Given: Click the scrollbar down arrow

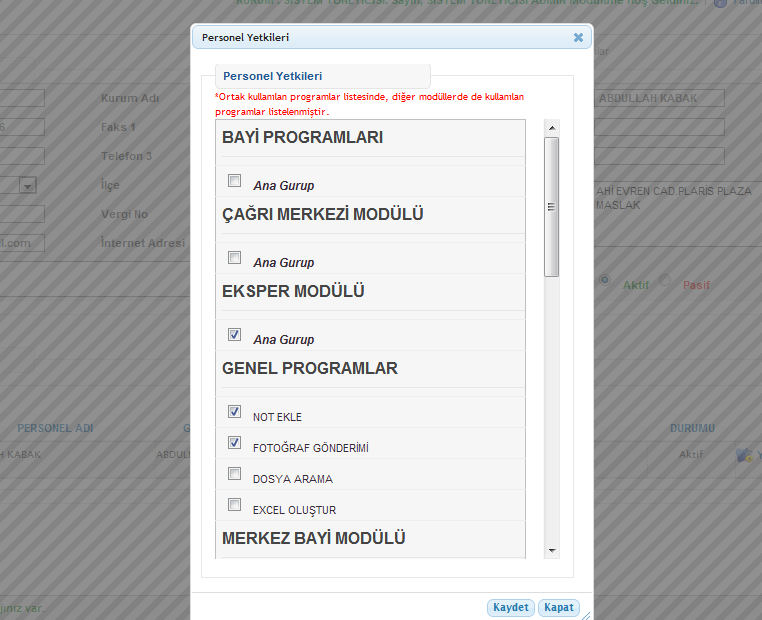Looking at the screenshot, I should pos(551,550).
